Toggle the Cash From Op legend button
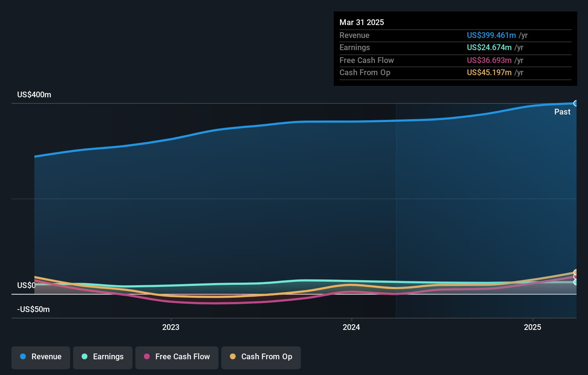This screenshot has height=375, width=588. click(261, 357)
